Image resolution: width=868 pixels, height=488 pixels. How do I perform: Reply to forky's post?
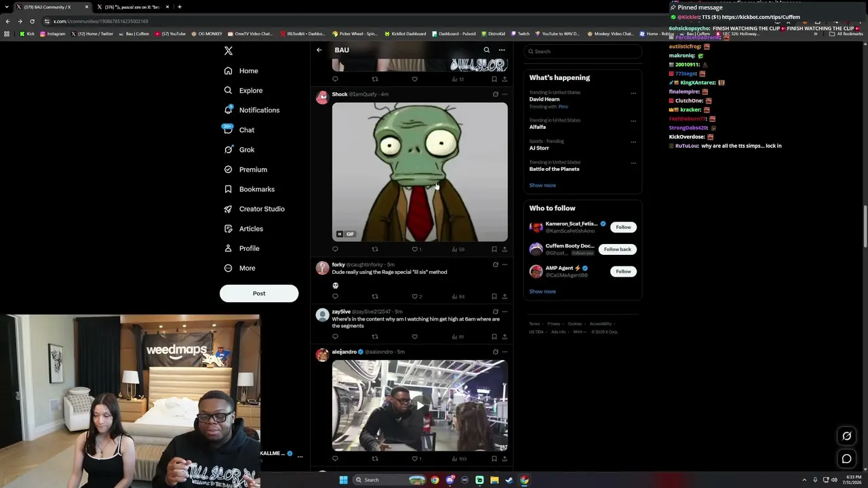[x=335, y=296]
